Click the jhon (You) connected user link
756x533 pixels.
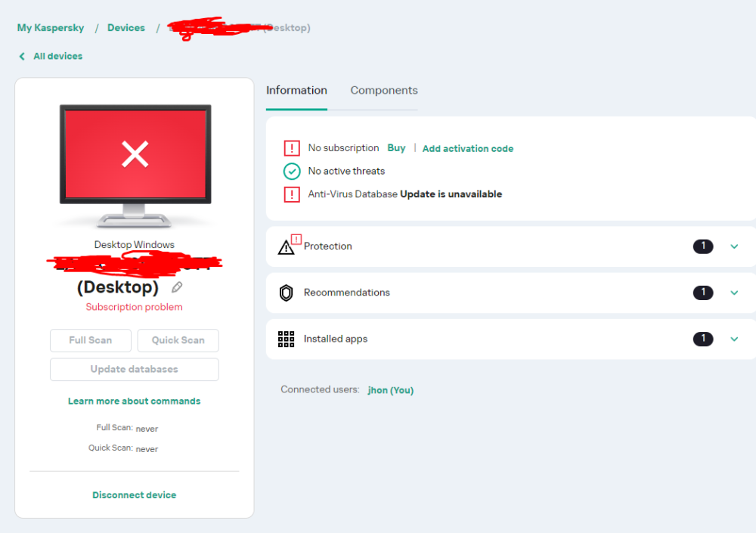[x=391, y=389]
